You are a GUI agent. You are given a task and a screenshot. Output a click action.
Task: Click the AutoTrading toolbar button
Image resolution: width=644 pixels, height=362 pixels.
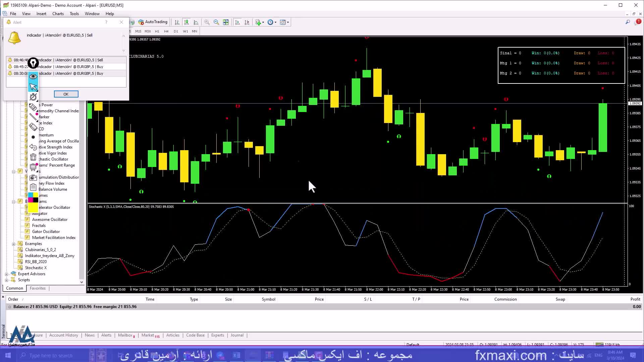tap(153, 22)
